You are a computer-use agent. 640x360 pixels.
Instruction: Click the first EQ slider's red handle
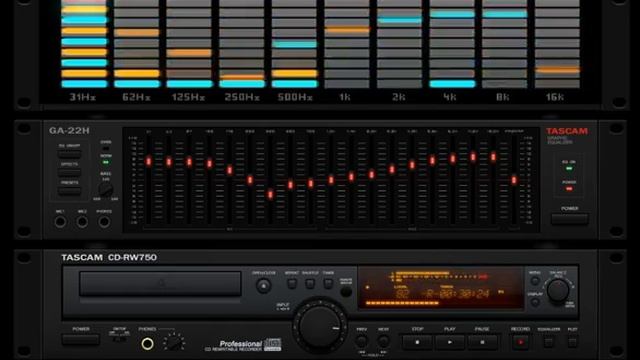click(x=149, y=161)
